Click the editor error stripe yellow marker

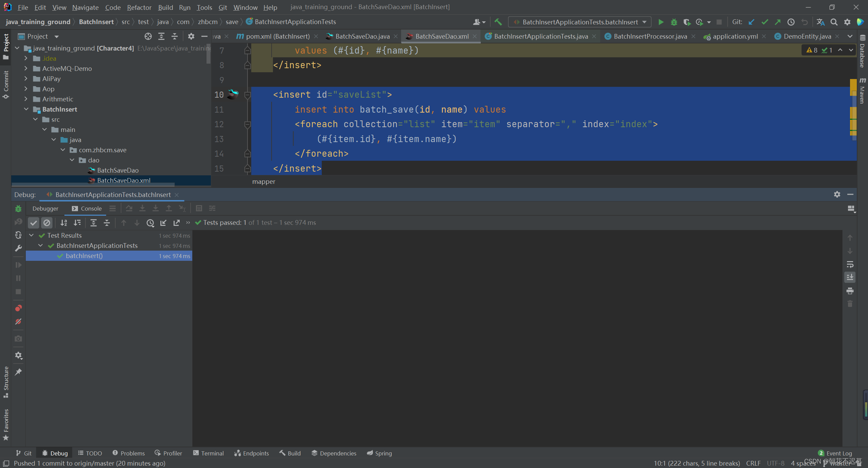pyautogui.click(x=853, y=112)
